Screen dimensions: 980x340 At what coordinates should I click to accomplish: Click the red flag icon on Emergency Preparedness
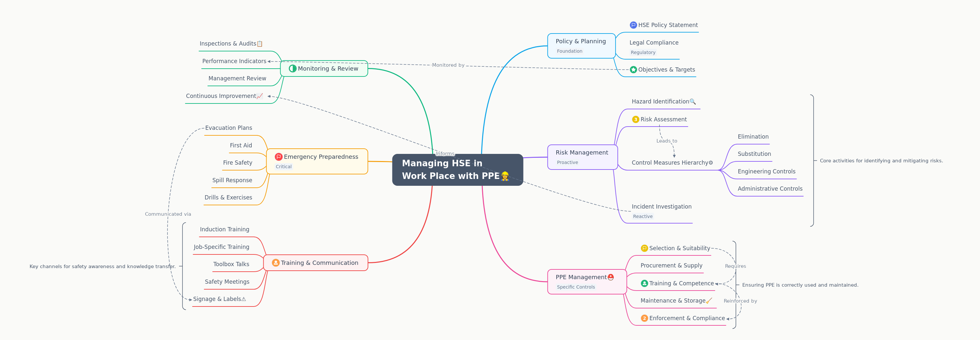pos(278,157)
